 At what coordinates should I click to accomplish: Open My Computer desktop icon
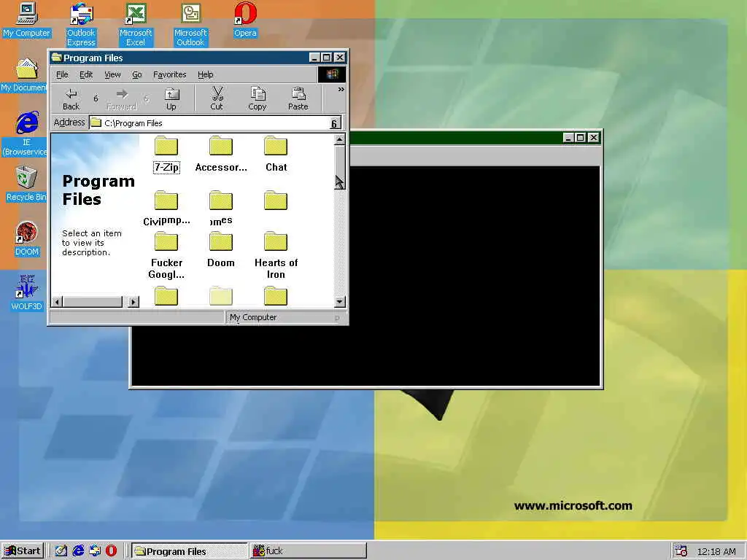coord(27,20)
